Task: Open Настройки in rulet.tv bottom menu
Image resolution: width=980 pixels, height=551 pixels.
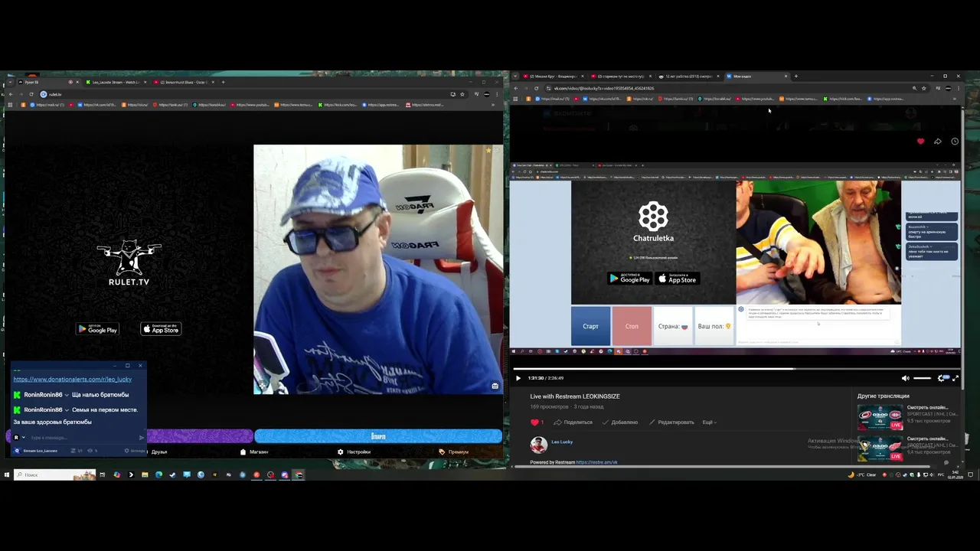Action: (x=354, y=452)
